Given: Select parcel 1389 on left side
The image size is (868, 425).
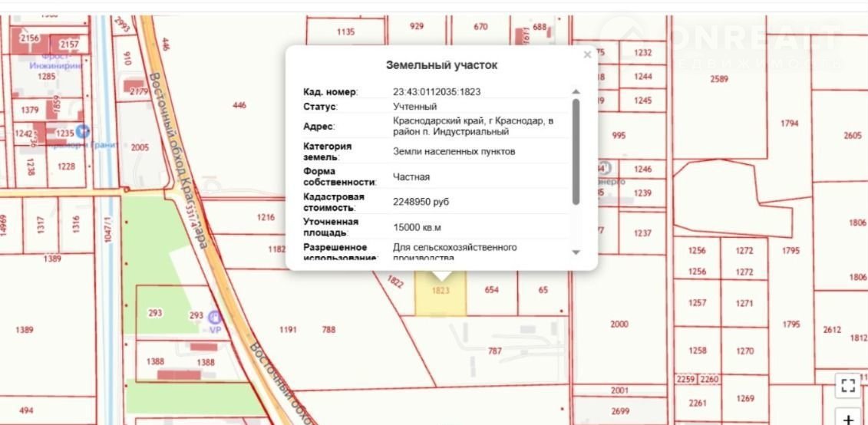Looking at the screenshot, I should (25, 329).
